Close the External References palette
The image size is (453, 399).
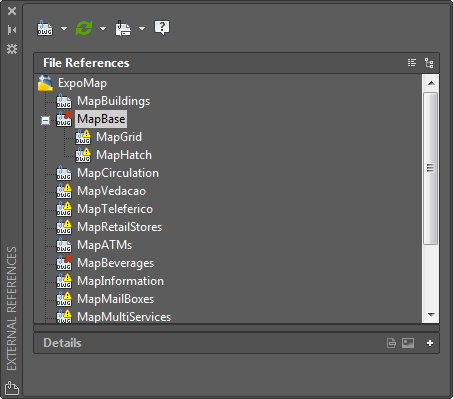tap(12, 11)
